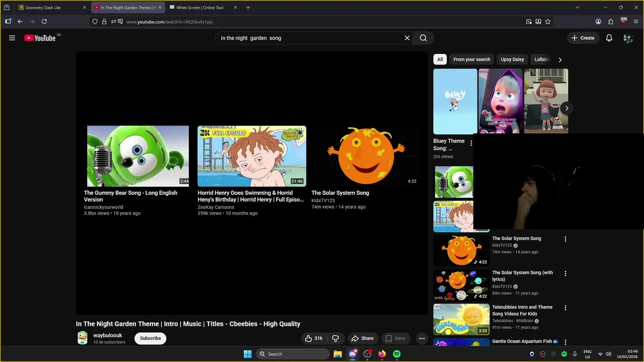The height and width of the screenshot is (362, 644).
Task: Clear the search box with the X
Action: (407, 38)
